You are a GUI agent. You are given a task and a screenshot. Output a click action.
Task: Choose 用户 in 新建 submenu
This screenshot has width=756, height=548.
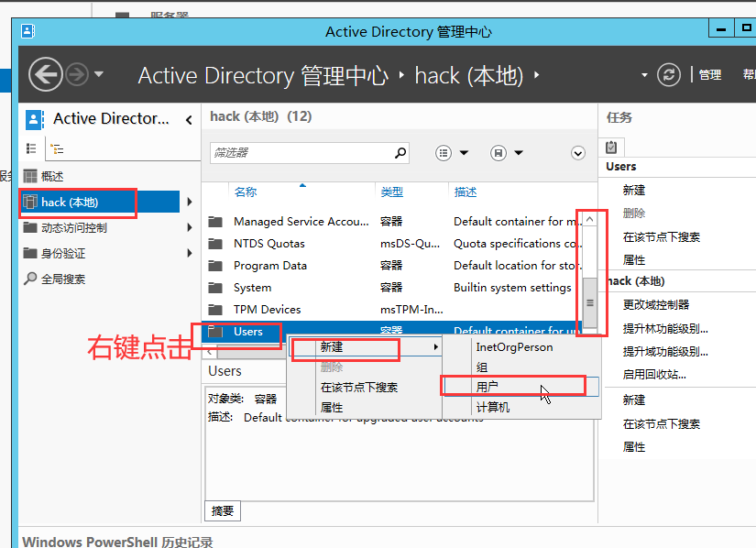(x=521, y=387)
